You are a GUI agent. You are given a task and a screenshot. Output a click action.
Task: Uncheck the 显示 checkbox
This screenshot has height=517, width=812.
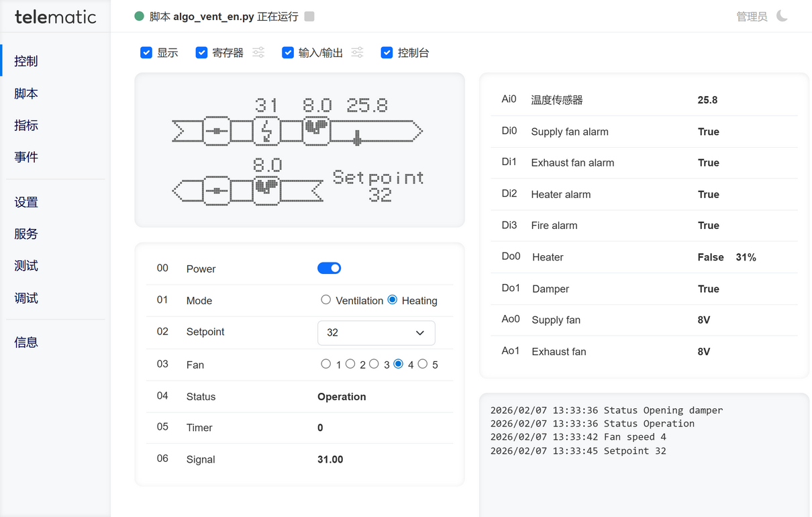point(146,52)
